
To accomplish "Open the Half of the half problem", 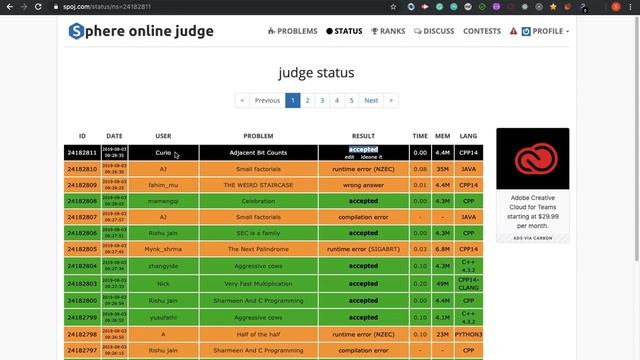I will click(258, 334).
